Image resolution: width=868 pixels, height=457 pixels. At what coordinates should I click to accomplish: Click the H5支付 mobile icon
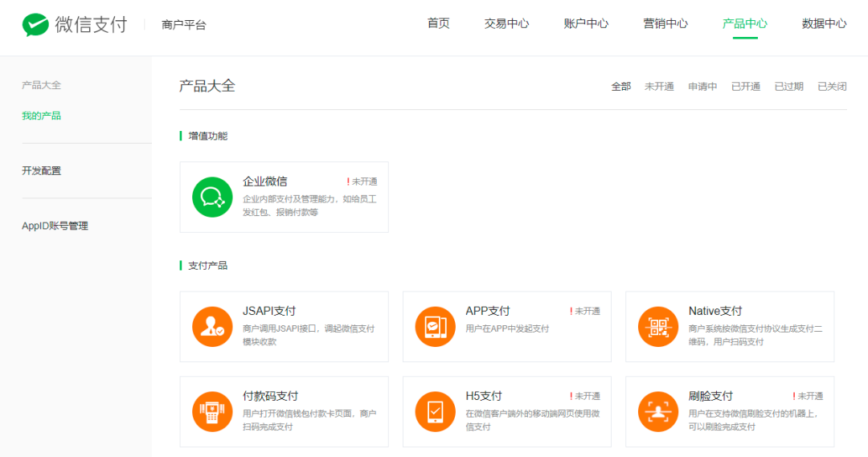tap(435, 412)
